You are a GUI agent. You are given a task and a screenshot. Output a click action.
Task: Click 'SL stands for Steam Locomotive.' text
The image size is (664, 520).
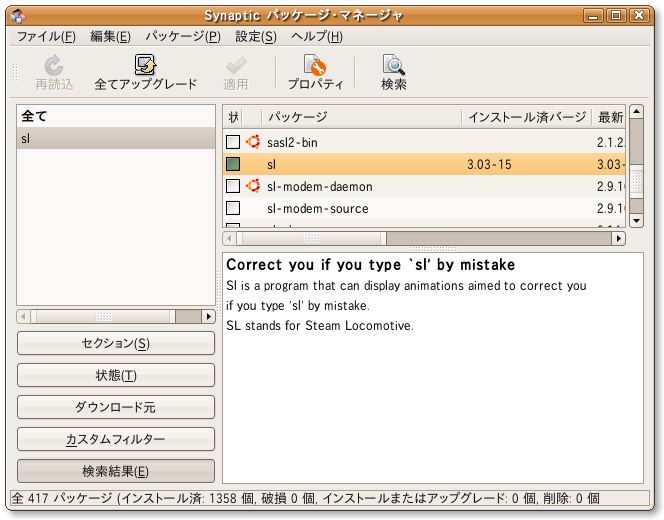320,326
